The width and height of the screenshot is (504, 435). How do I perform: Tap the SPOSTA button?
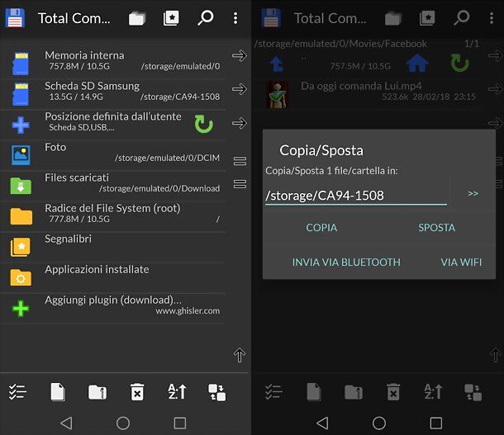pos(436,228)
